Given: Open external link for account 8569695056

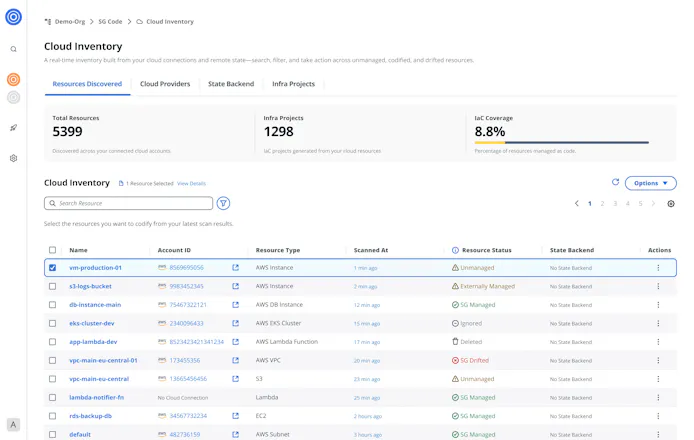Looking at the screenshot, I should pos(235,267).
